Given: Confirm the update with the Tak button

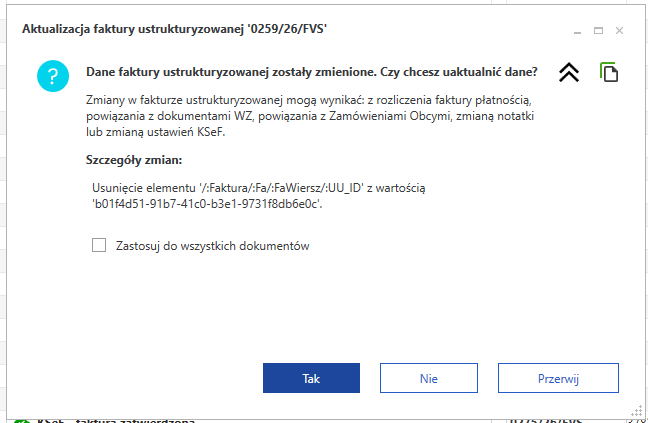Looking at the screenshot, I should tap(311, 379).
